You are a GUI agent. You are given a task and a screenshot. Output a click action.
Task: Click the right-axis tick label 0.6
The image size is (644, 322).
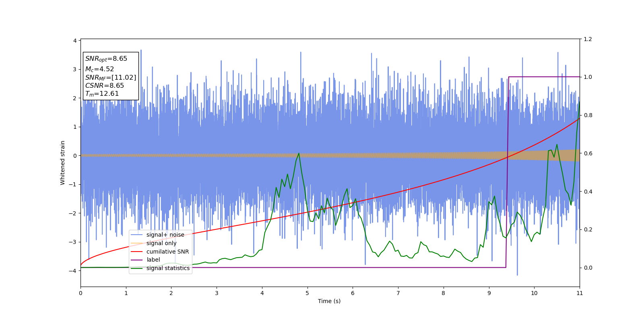pos(588,153)
